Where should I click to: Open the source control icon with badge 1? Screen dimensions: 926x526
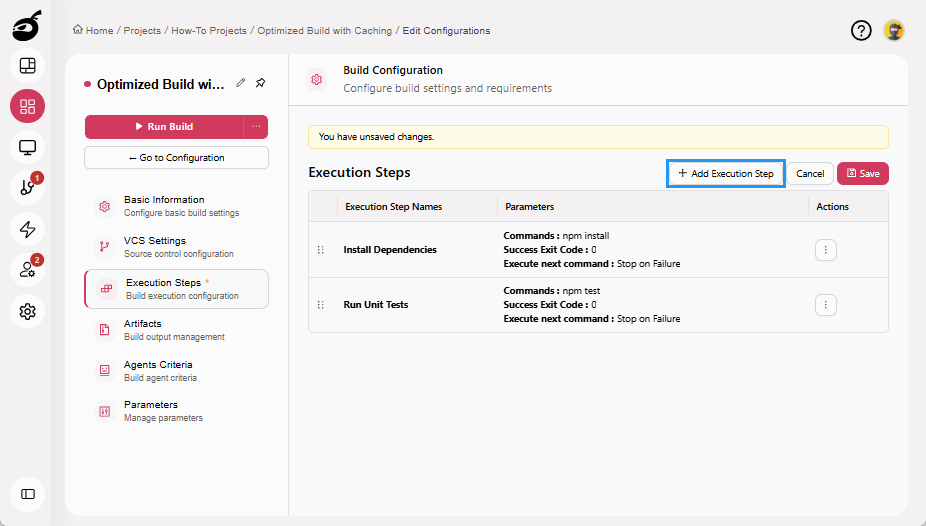click(x=27, y=188)
